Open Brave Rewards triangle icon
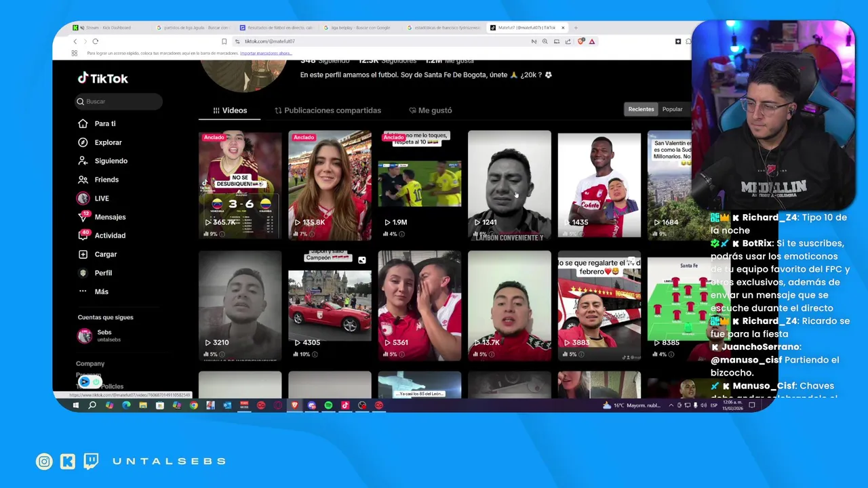 tap(592, 41)
